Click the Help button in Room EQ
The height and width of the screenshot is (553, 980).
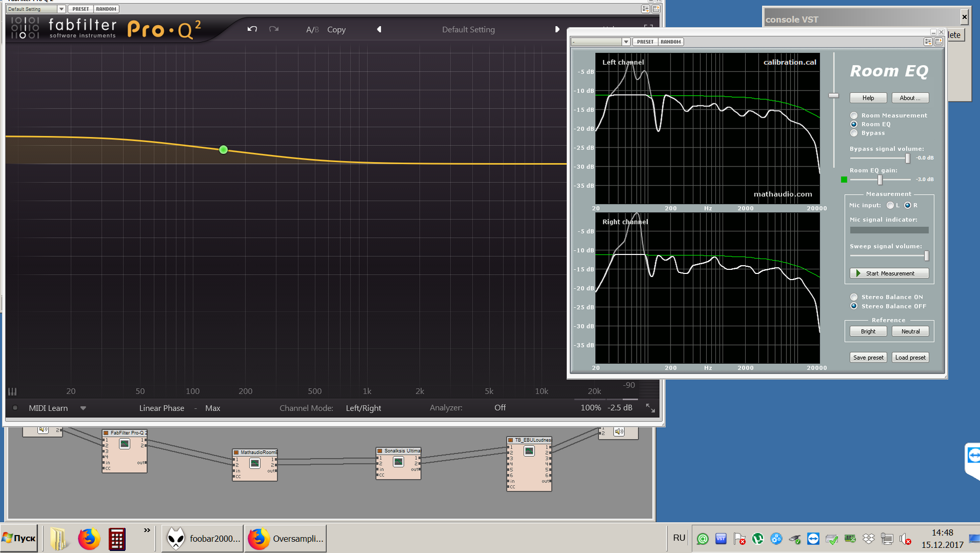868,98
